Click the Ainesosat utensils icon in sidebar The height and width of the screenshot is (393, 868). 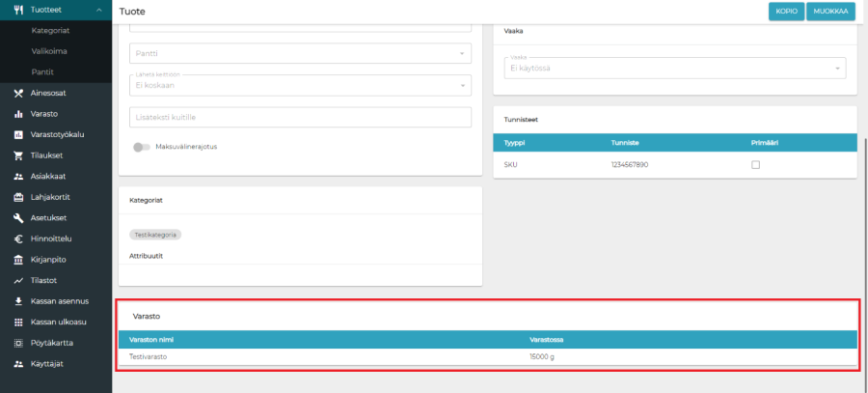point(18,93)
